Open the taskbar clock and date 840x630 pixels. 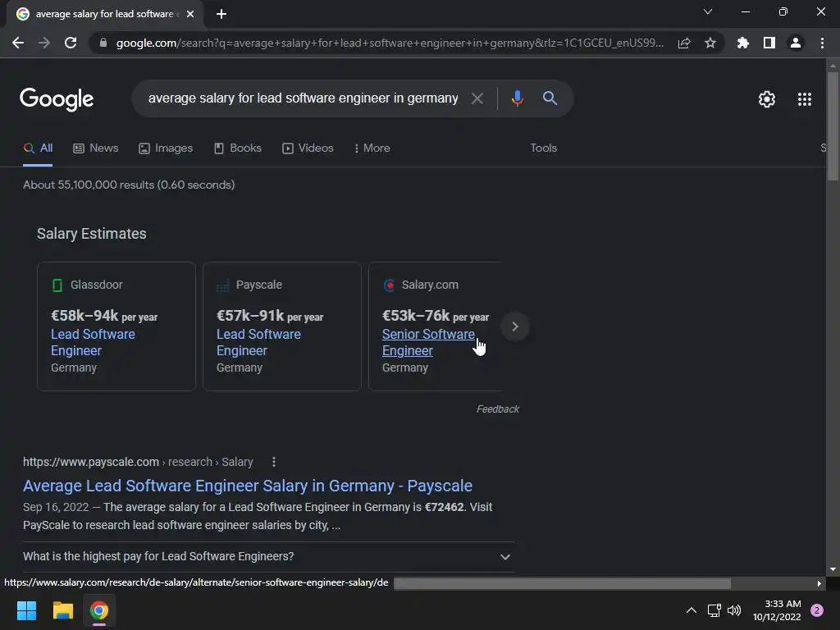[x=776, y=610]
